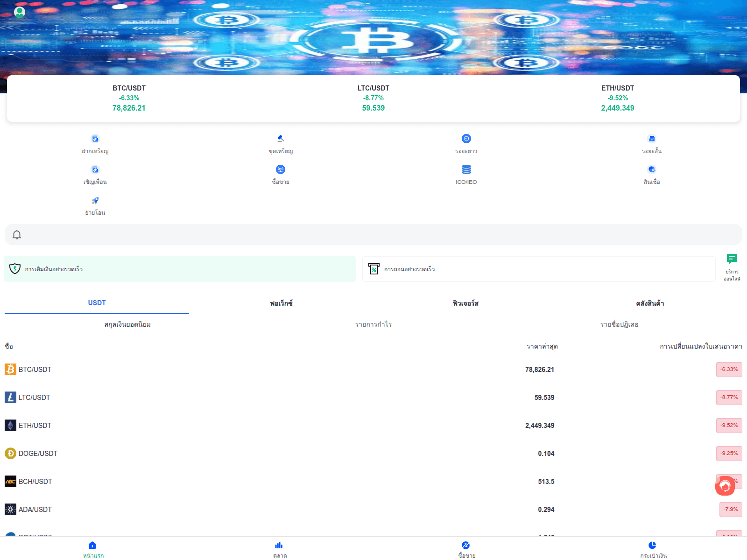
Task: Tap the -6.33% change badge on BTC/USDT
Action: [729, 369]
